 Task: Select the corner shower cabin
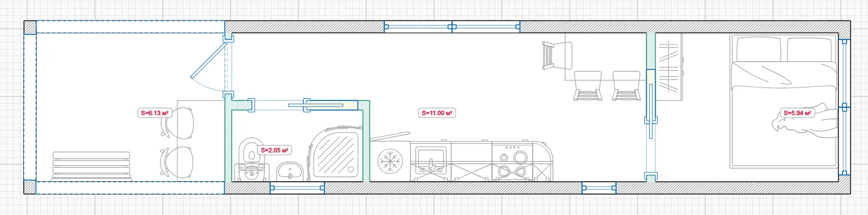tap(336, 154)
